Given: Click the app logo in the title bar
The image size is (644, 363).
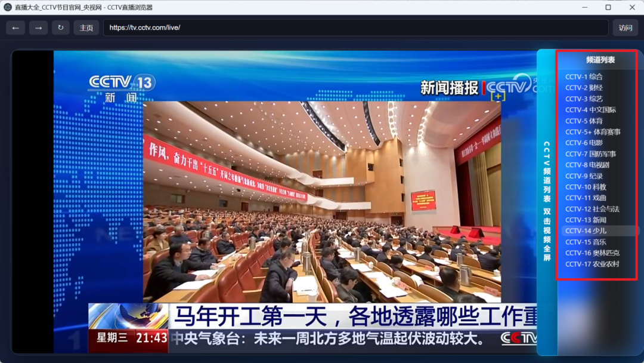Looking at the screenshot, I should 7,7.
